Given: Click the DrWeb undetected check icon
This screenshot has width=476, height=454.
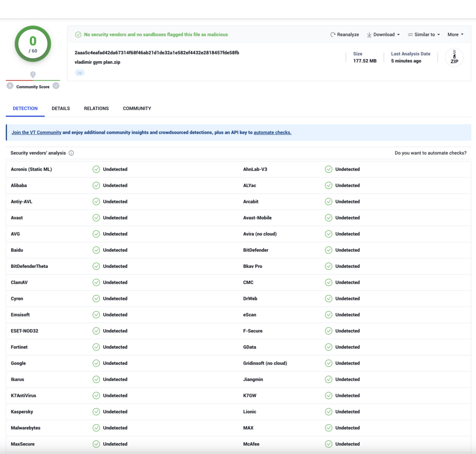Looking at the screenshot, I should (x=329, y=299).
